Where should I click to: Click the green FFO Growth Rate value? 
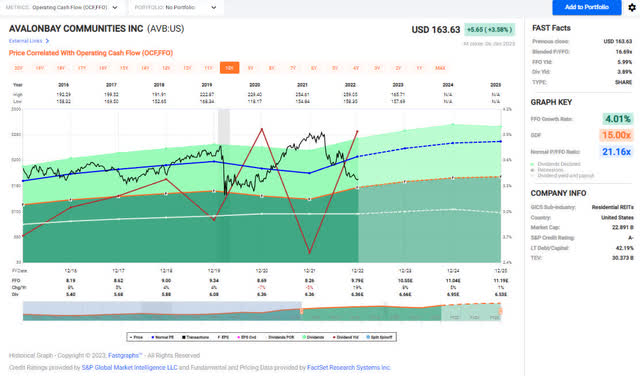[x=618, y=119]
